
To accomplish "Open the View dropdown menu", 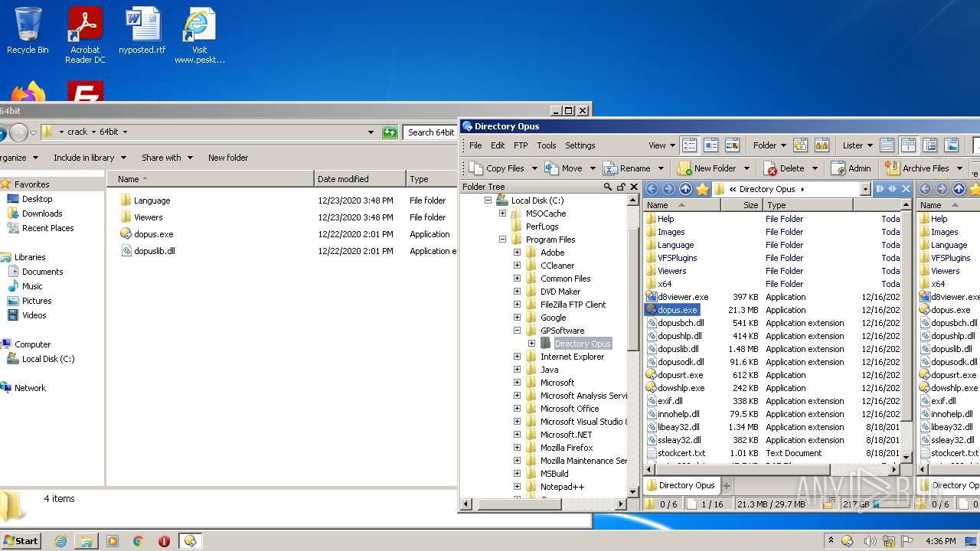I will pyautogui.click(x=661, y=145).
